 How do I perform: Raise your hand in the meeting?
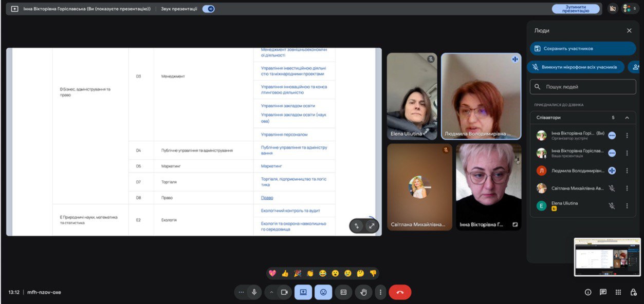363,292
